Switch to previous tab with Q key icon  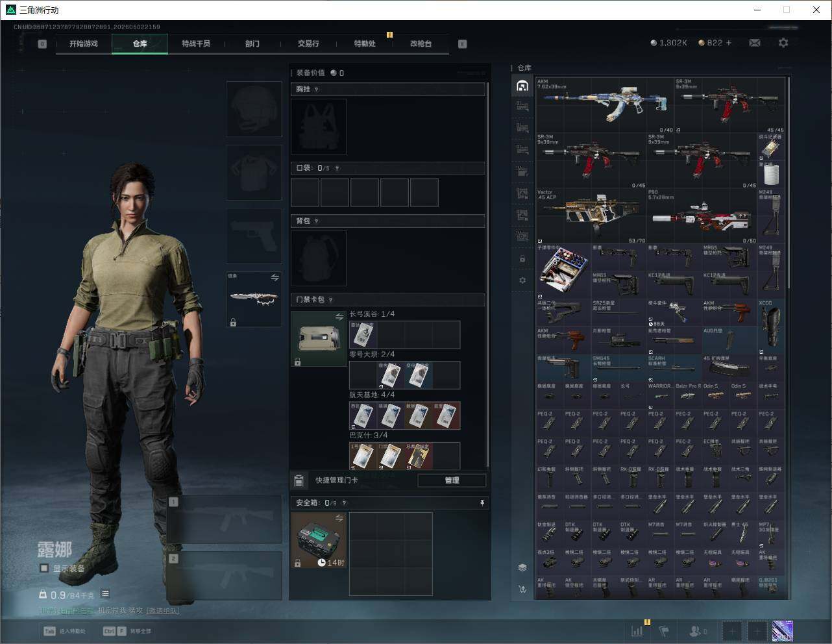[42, 44]
